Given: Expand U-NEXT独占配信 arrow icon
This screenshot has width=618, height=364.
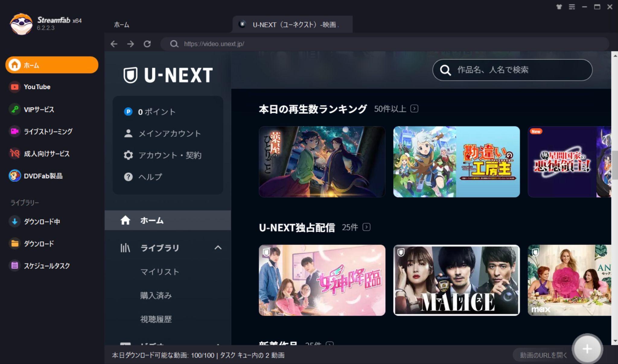Looking at the screenshot, I should click(x=366, y=227).
